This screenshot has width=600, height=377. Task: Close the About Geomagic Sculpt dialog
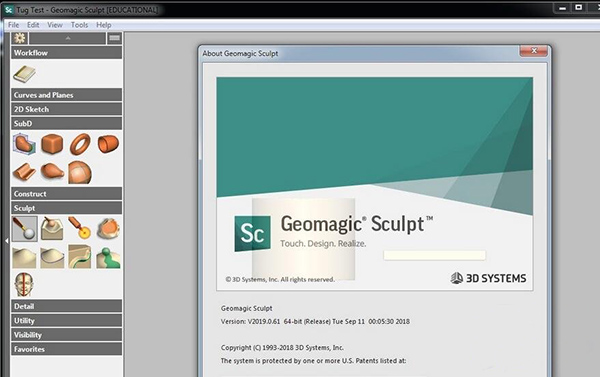tap(533, 51)
